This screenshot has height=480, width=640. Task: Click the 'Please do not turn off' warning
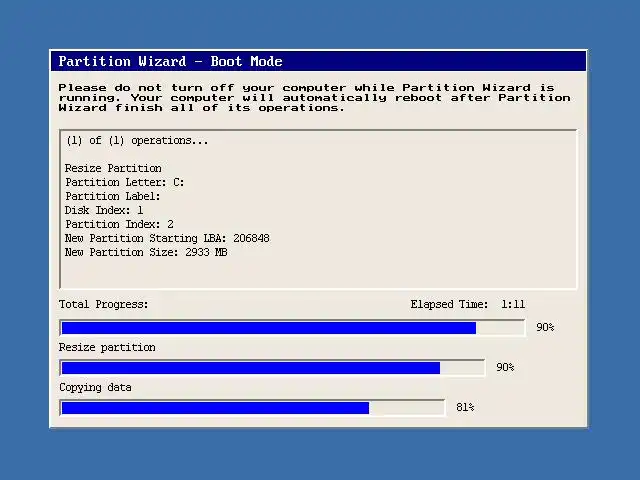[x=314, y=98]
